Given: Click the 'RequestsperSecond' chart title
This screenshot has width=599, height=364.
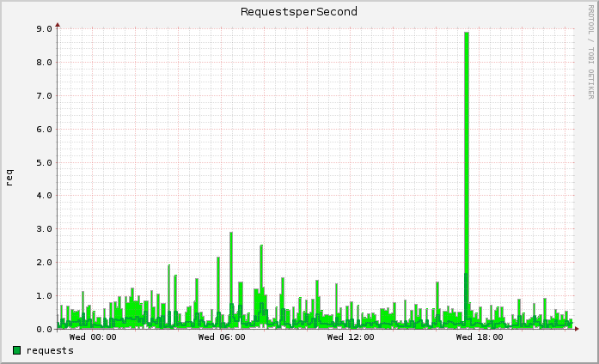Looking at the screenshot, I should [x=299, y=12].
